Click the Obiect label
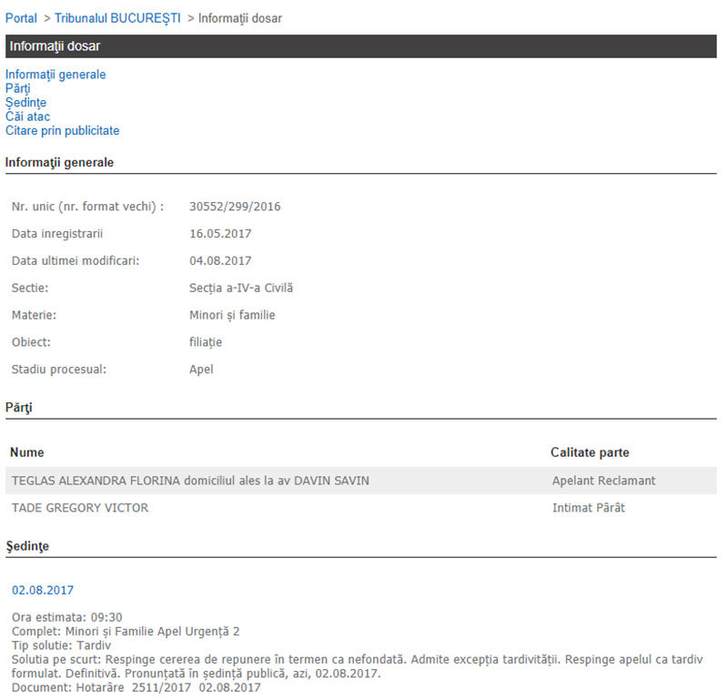The height and width of the screenshot is (700, 728). point(31,342)
